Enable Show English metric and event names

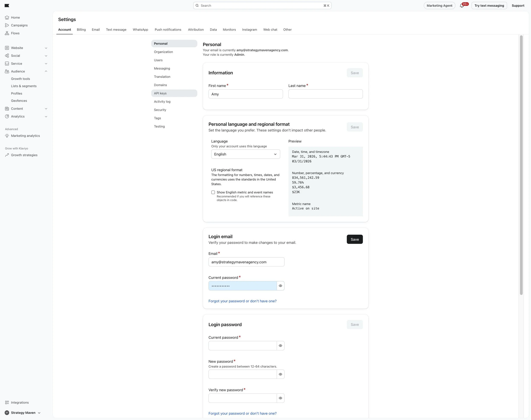(213, 193)
